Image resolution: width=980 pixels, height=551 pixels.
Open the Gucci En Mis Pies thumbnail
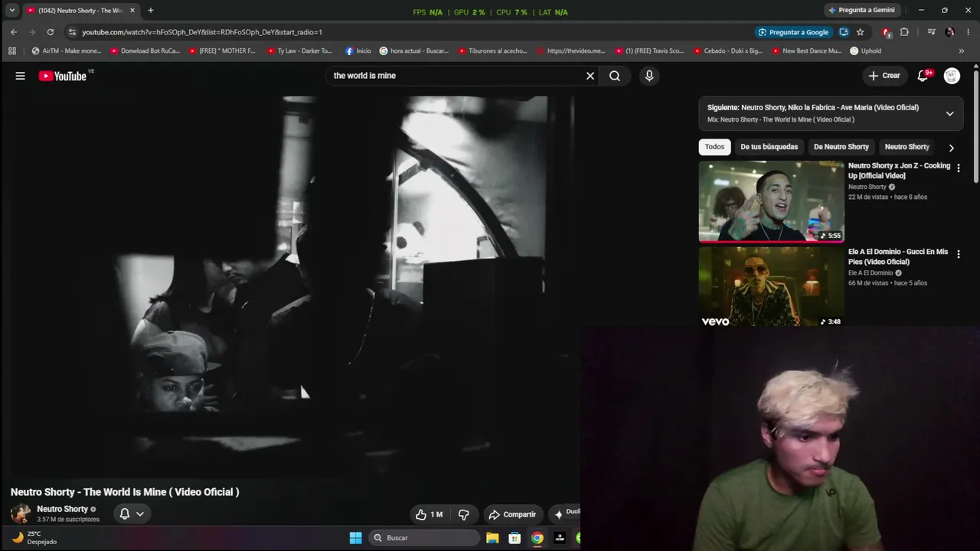(x=771, y=286)
